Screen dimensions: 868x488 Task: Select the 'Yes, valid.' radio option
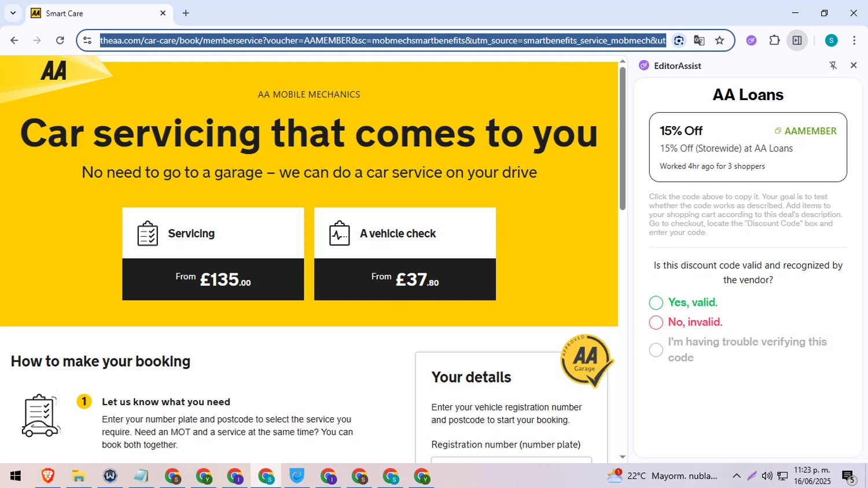click(656, 303)
